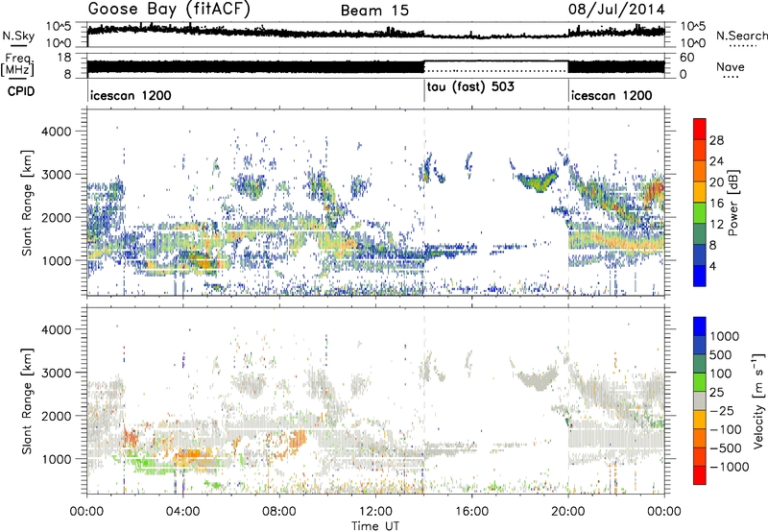Click 'Slant Range [km]' label of velocity panel

(x=27, y=400)
